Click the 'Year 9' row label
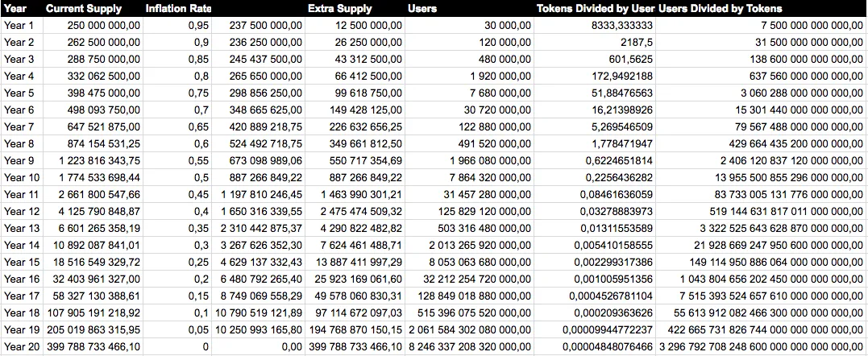This screenshot has width=868, height=356. pos(22,161)
